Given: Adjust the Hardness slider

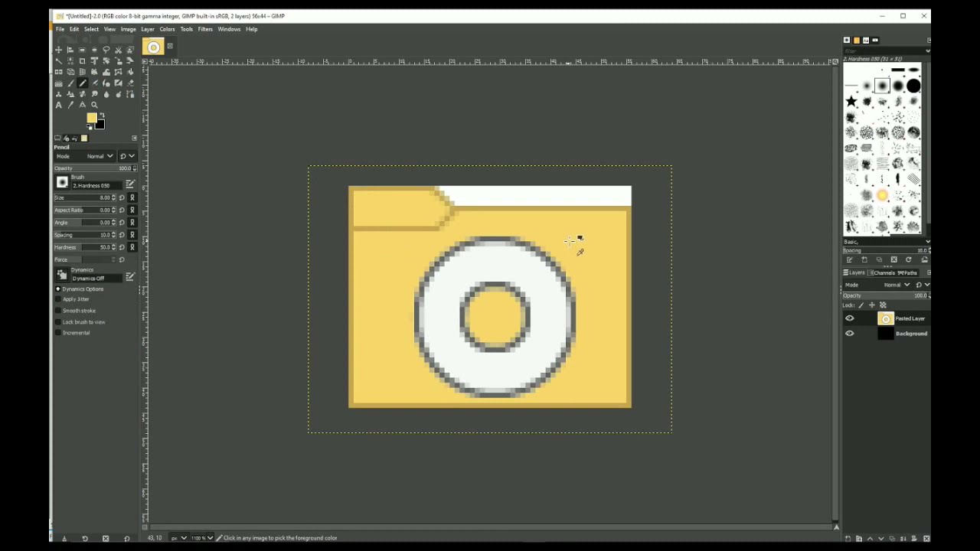Looking at the screenshot, I should point(84,247).
